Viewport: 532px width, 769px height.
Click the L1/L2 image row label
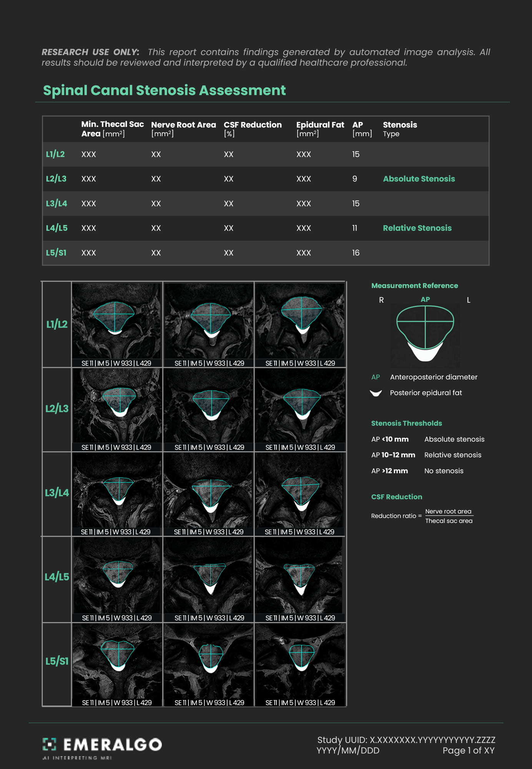(x=57, y=324)
